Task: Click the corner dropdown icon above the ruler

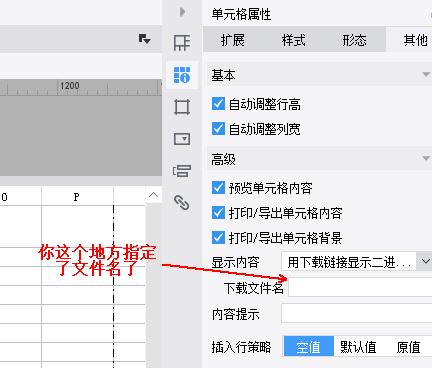Action: click(x=144, y=39)
